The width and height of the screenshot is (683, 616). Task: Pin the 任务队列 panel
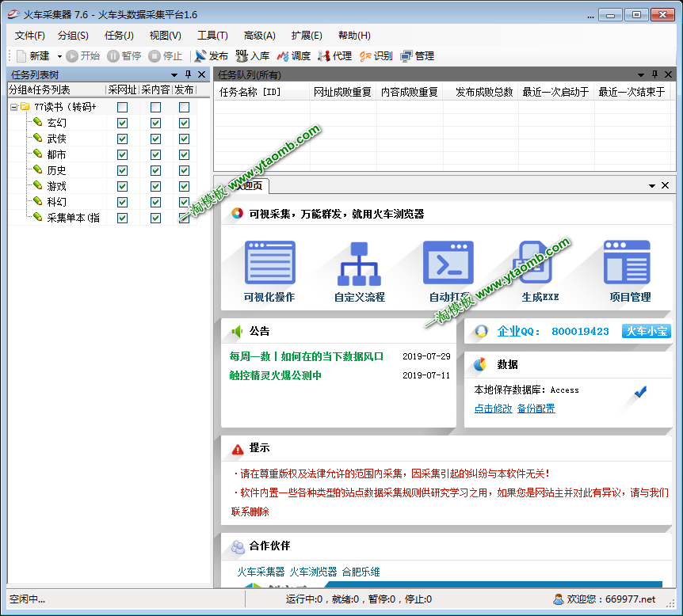pos(654,74)
